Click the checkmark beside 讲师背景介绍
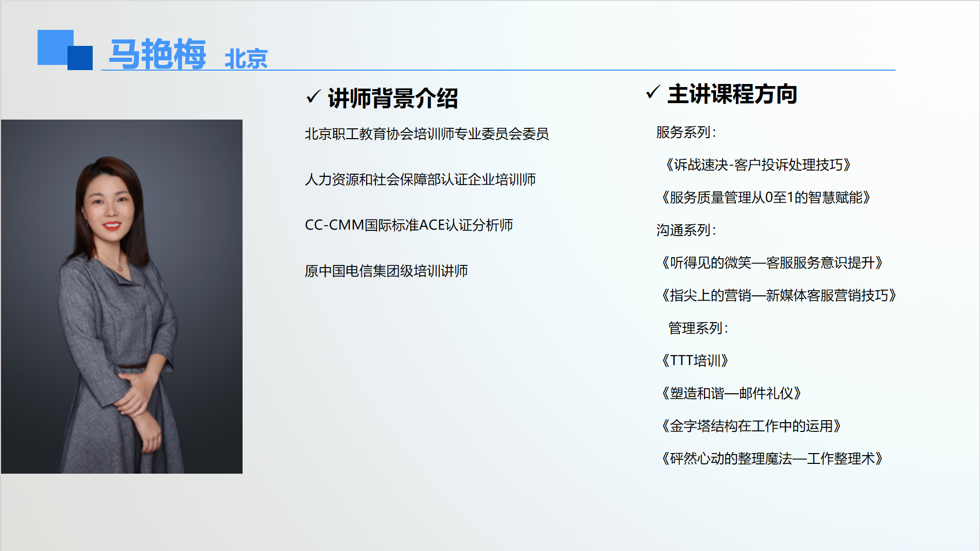Image resolution: width=980 pixels, height=551 pixels. (313, 96)
